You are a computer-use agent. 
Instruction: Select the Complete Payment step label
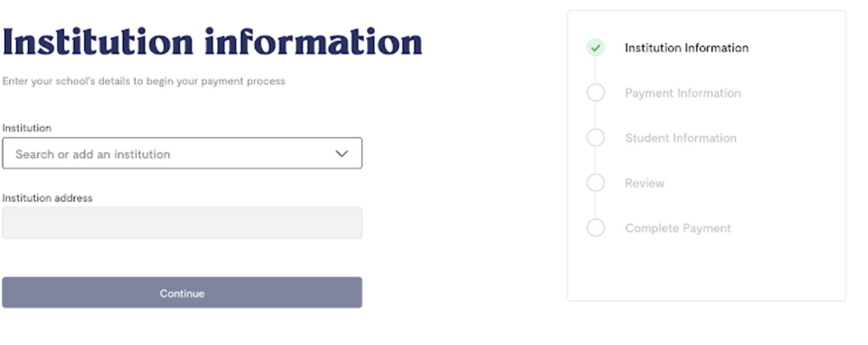tap(677, 228)
